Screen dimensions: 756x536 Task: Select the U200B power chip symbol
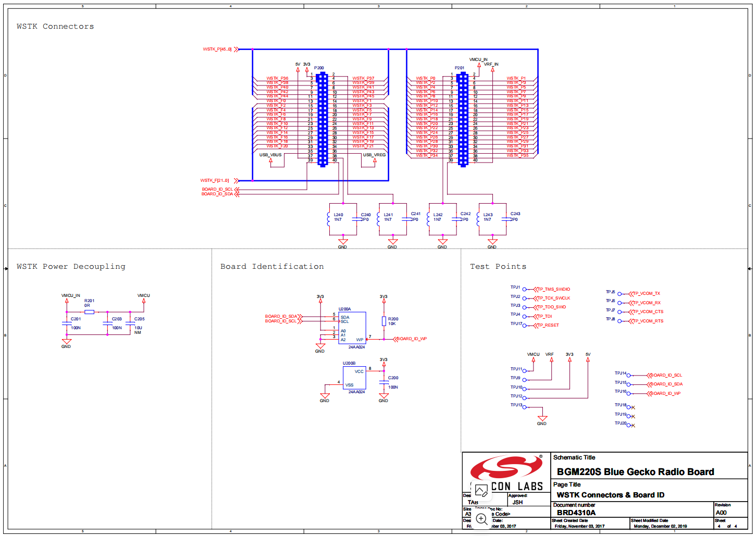pyautogui.click(x=354, y=378)
